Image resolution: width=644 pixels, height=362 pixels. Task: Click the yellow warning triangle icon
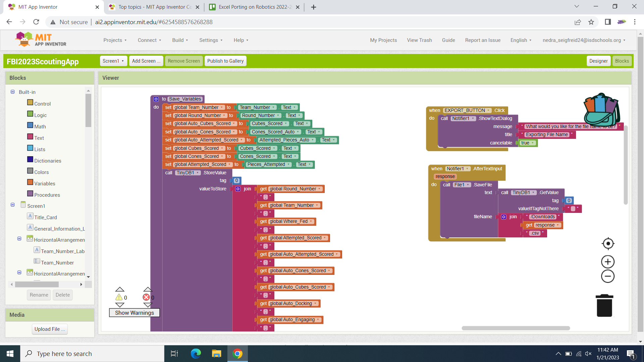pos(119,297)
